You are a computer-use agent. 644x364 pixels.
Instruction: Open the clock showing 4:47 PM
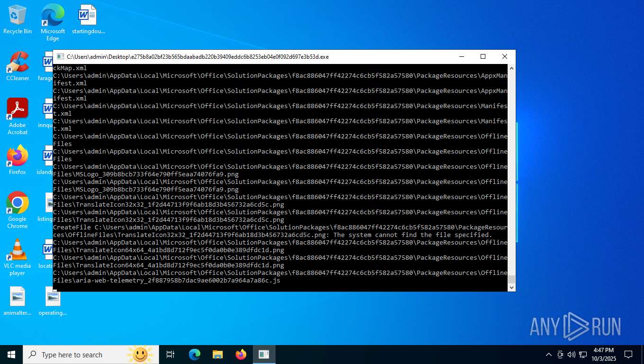pyautogui.click(x=603, y=355)
